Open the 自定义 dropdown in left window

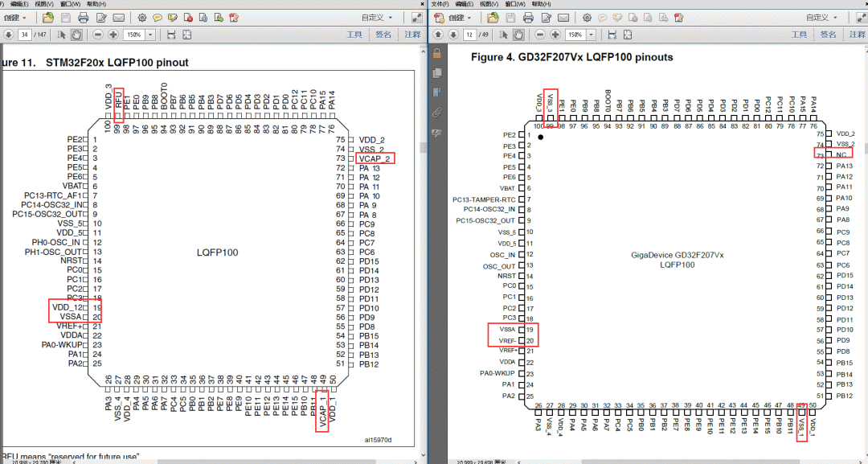pos(378,18)
